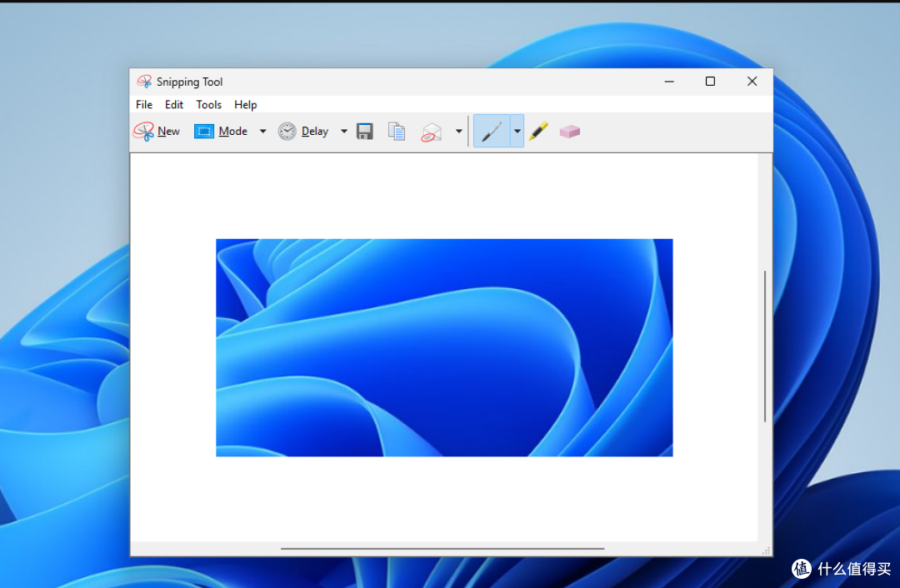Copy the snip using the copy icon

point(397,132)
